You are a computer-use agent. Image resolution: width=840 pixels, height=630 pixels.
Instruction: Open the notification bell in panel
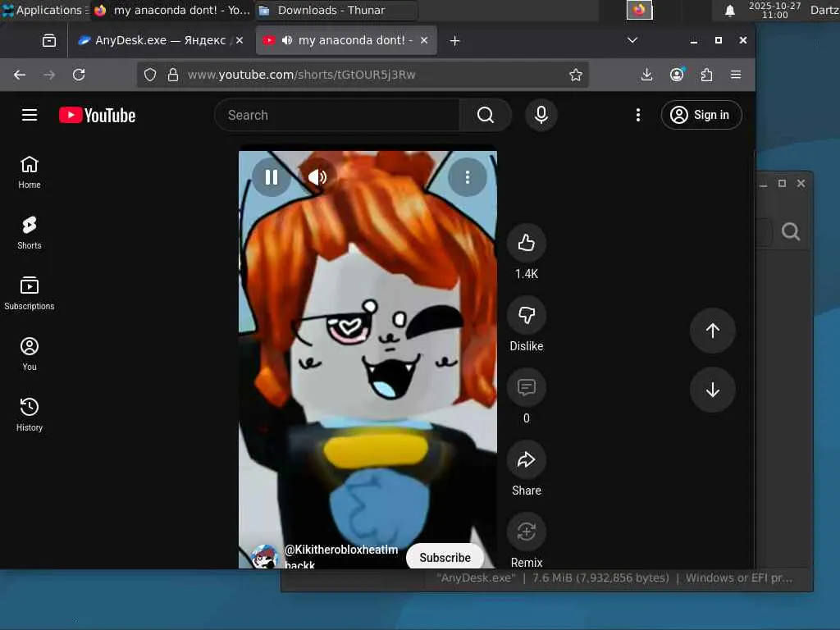[x=729, y=10]
